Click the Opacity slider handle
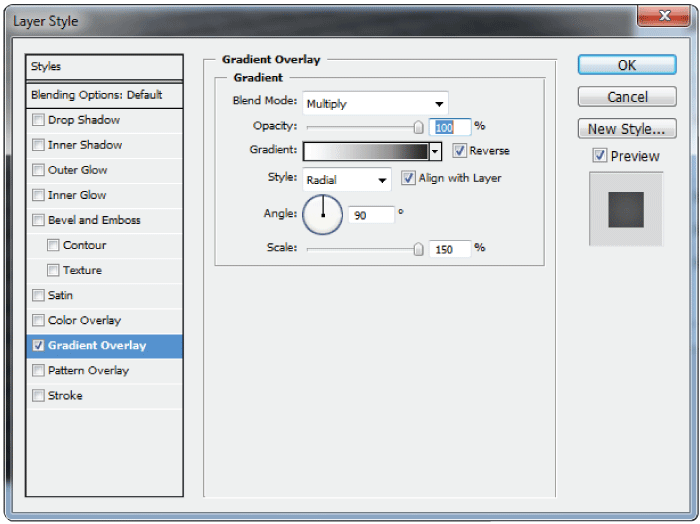 pyautogui.click(x=418, y=127)
